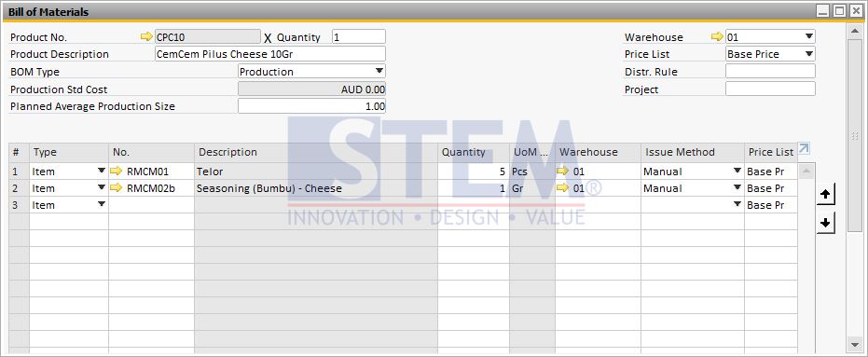
Task: Click the Product Description field
Action: 270,54
